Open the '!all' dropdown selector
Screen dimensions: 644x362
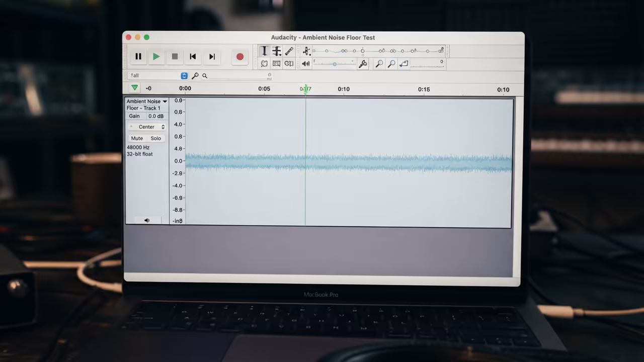pyautogui.click(x=158, y=75)
